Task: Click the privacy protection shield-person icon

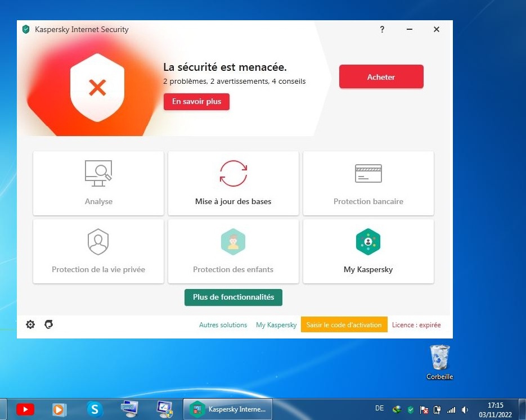Action: pos(98,242)
